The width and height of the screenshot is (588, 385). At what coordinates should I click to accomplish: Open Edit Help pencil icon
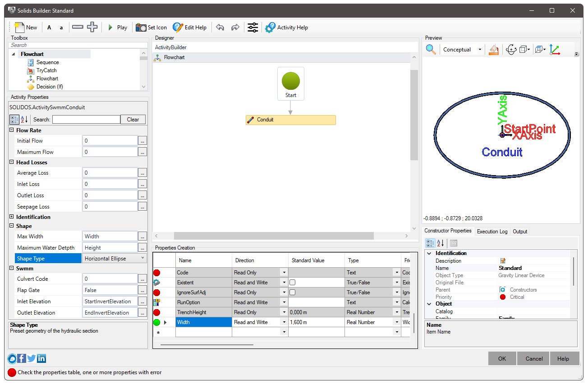pyautogui.click(x=178, y=28)
